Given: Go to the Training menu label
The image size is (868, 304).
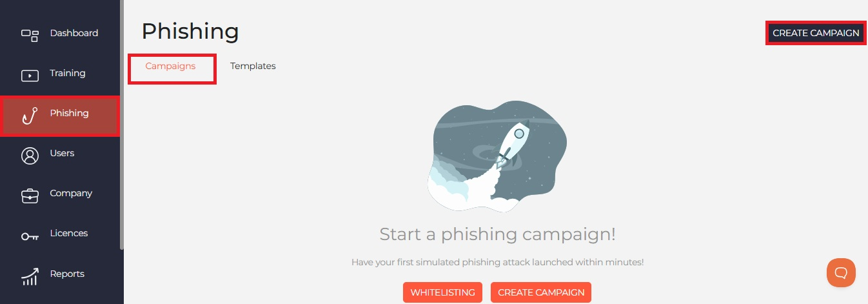Looking at the screenshot, I should click(68, 73).
